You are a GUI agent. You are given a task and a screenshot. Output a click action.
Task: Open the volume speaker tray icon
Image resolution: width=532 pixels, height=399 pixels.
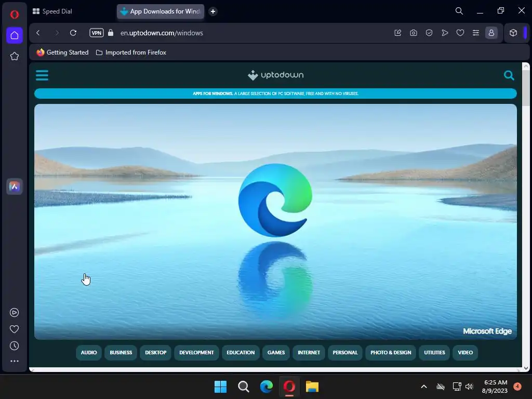(x=469, y=387)
